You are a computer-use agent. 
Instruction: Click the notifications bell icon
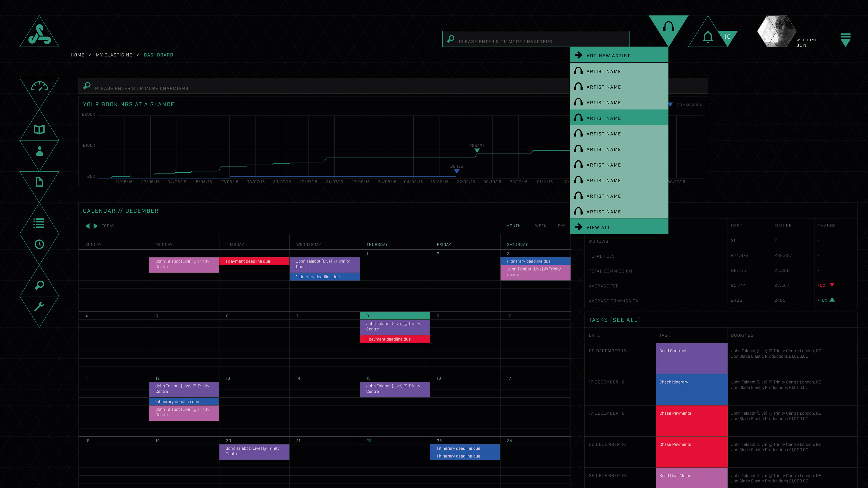[x=708, y=37]
